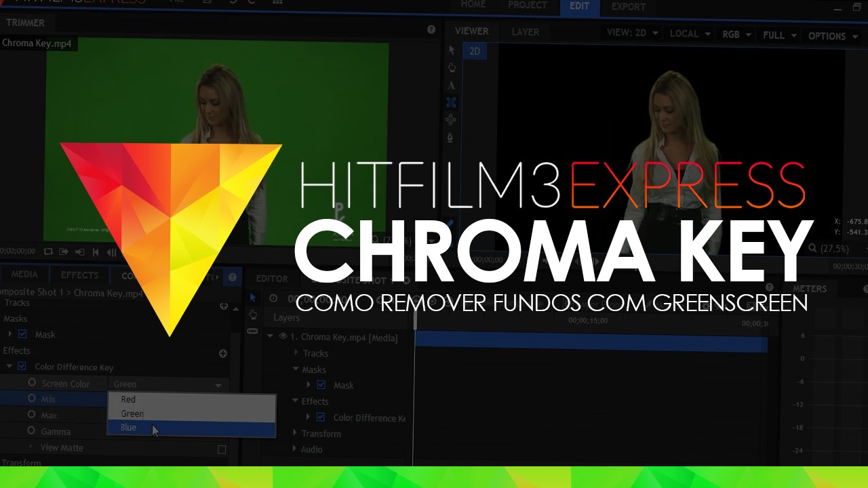Collapse the Chroma Key.mp4 [Media] layer
868x488 pixels.
pos(271,337)
